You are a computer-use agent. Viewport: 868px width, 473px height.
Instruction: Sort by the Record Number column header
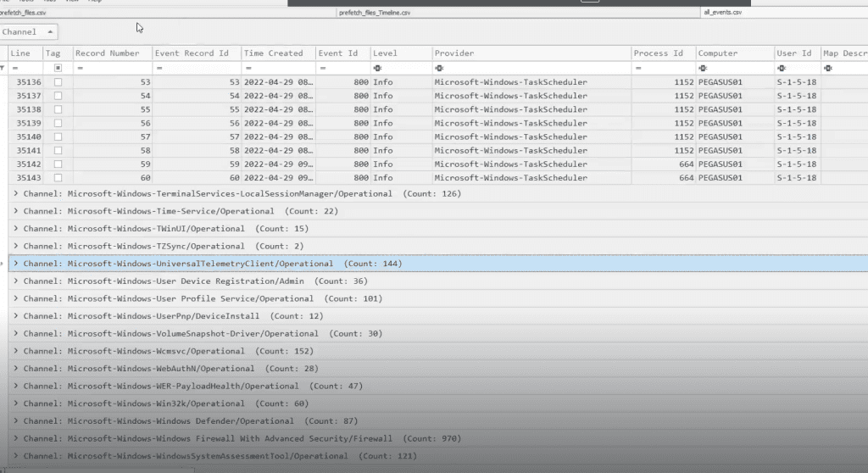113,53
